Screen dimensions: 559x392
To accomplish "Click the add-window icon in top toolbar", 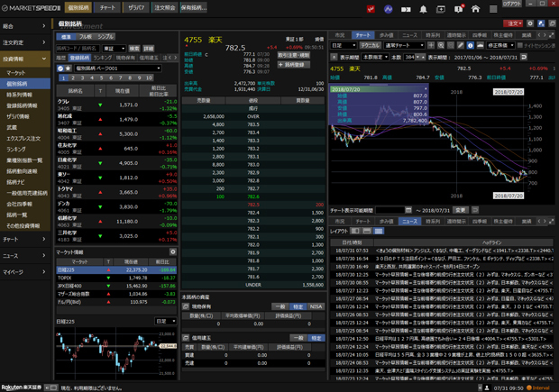I will (x=441, y=9).
